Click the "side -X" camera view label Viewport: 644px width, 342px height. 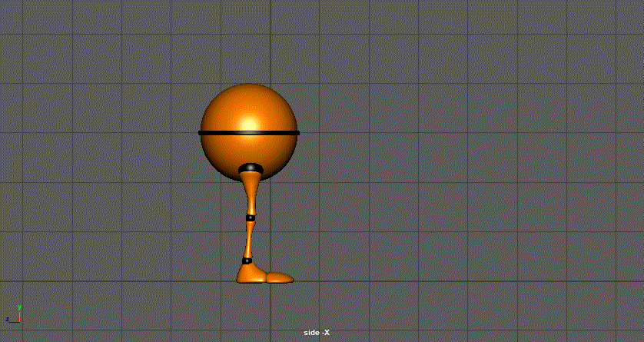[317, 333]
